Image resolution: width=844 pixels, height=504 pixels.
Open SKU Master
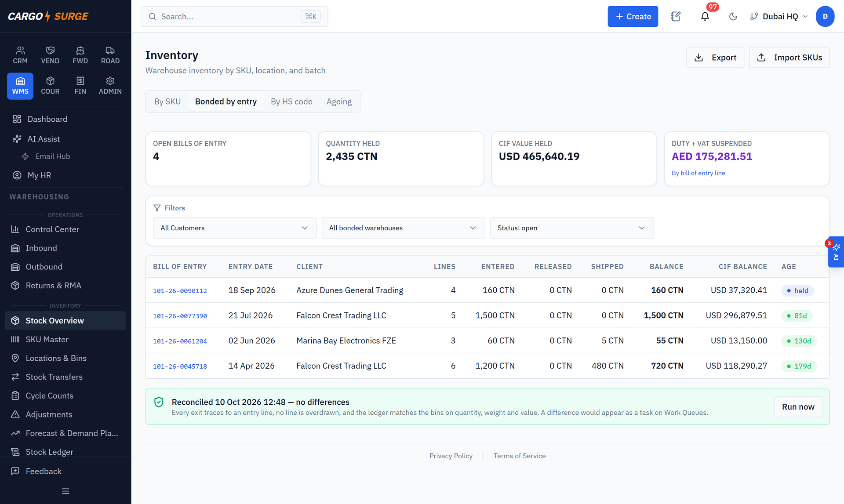[x=65, y=339]
